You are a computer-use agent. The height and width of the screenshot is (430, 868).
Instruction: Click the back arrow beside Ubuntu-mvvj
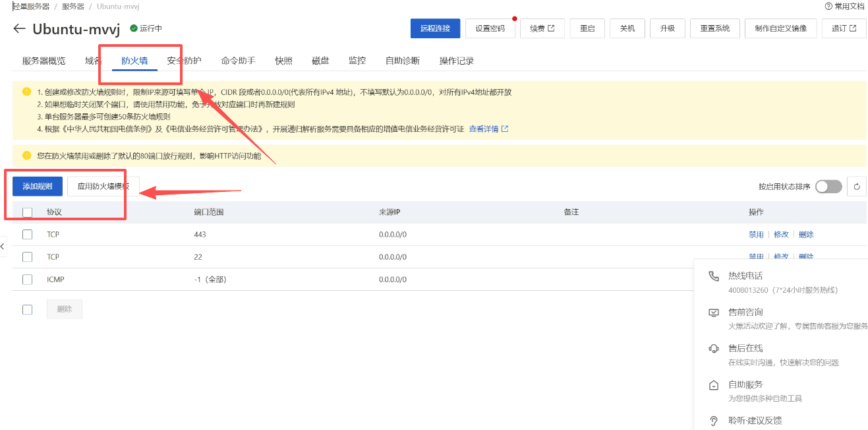19,28
